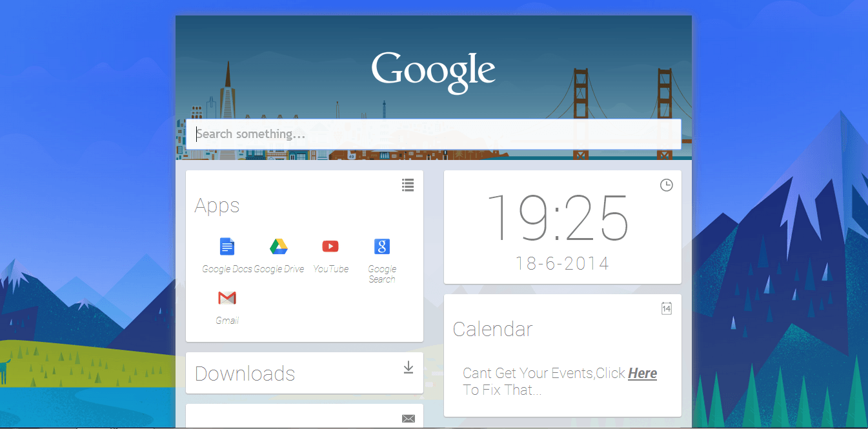Screen dimensions: 868x429
Task: Click the clock icon on the time card
Action: click(667, 185)
